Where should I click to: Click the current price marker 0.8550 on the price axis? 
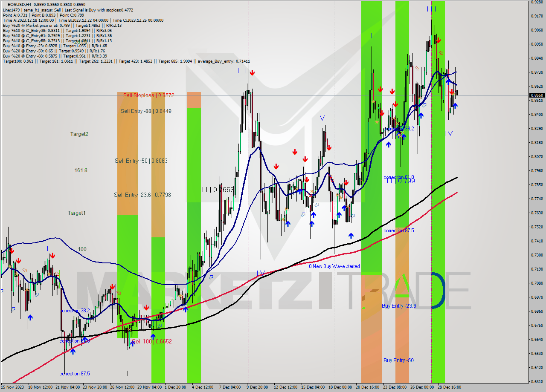(x=537, y=95)
